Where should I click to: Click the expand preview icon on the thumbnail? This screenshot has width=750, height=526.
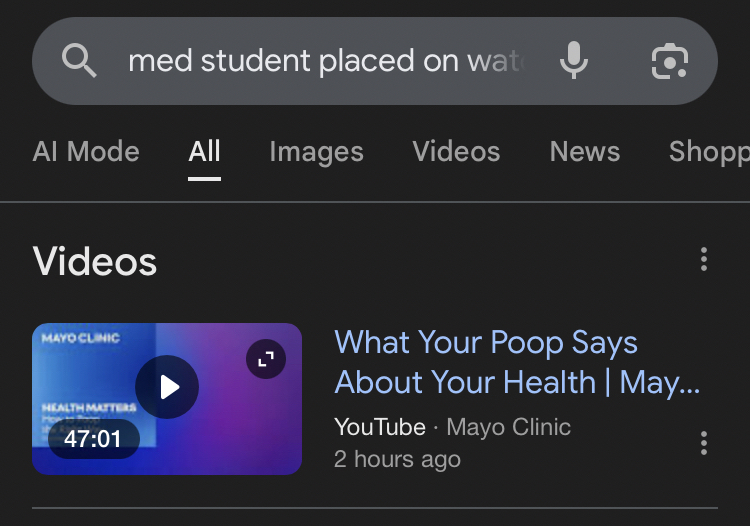(x=266, y=359)
